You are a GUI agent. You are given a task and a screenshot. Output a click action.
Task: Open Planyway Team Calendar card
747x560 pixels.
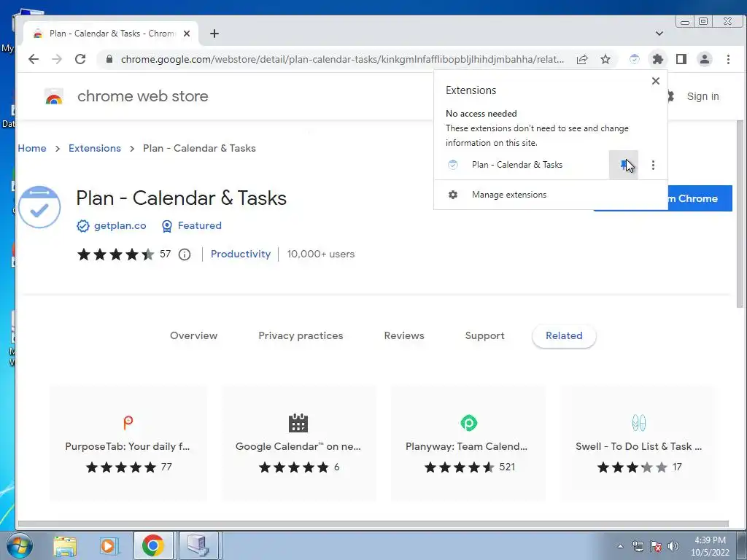pos(468,443)
